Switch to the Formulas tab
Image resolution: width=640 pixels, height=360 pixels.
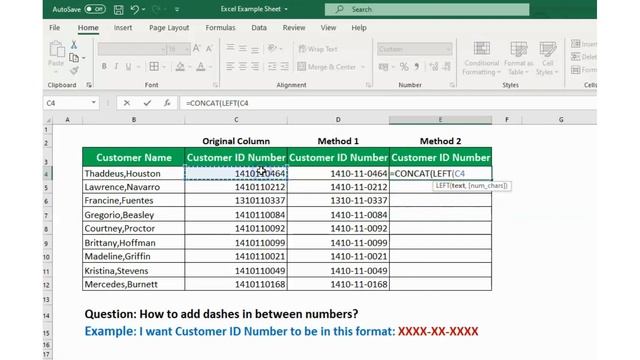coord(220,28)
